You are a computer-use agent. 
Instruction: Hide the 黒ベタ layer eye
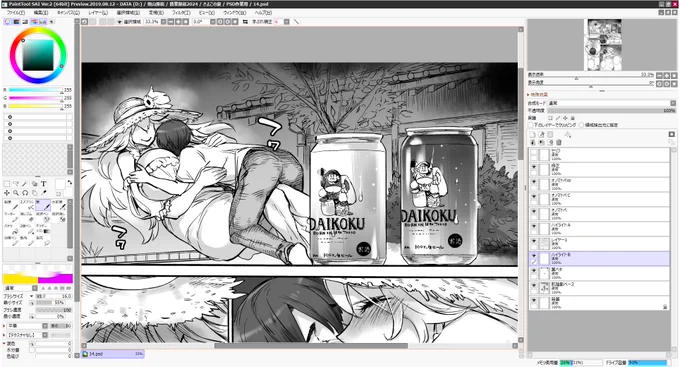[534, 270]
